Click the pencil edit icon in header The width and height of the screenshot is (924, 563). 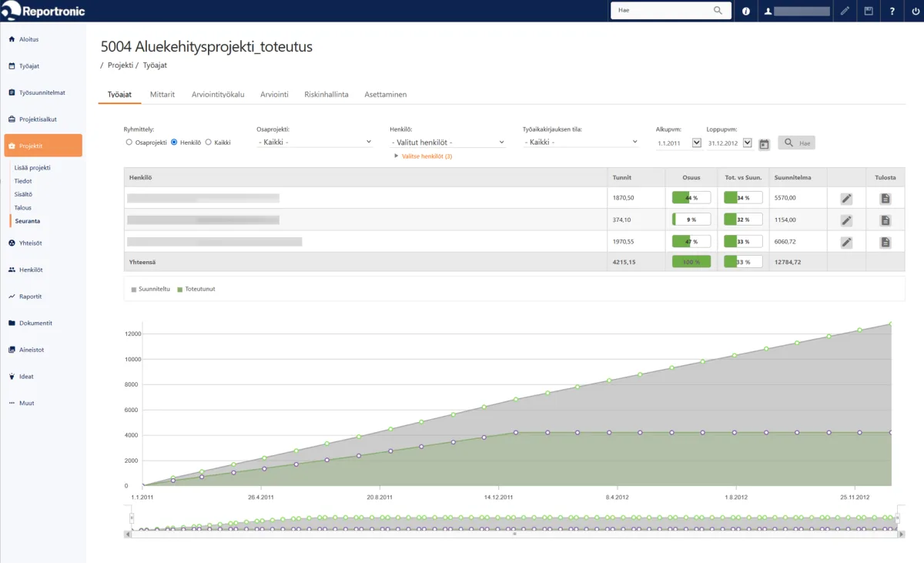click(x=845, y=11)
